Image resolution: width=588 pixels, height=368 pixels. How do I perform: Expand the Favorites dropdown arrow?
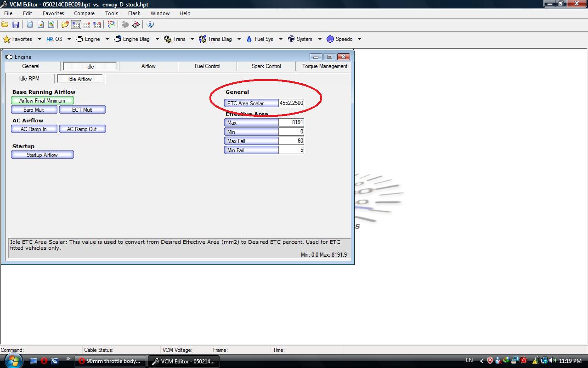click(40, 39)
